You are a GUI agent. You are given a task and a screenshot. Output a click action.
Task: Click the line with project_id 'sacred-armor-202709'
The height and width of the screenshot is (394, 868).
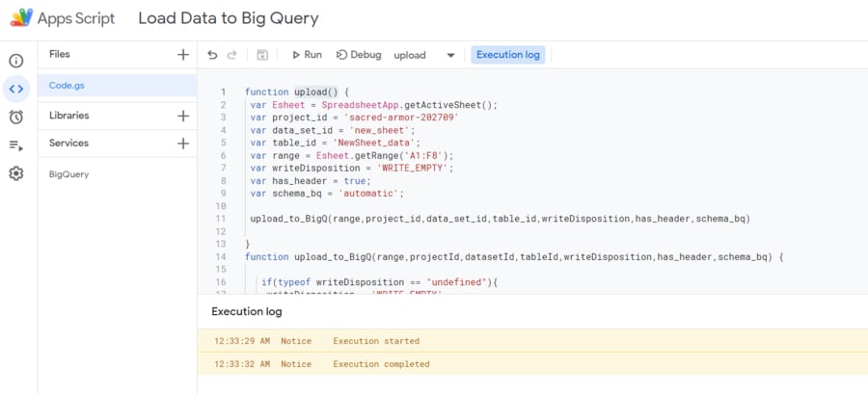pyautogui.click(x=354, y=118)
